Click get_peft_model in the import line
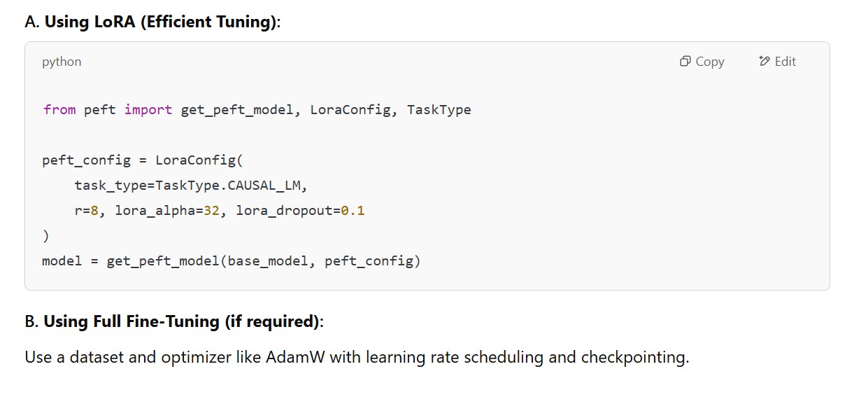Viewport: 868px width, 397px height. point(237,110)
